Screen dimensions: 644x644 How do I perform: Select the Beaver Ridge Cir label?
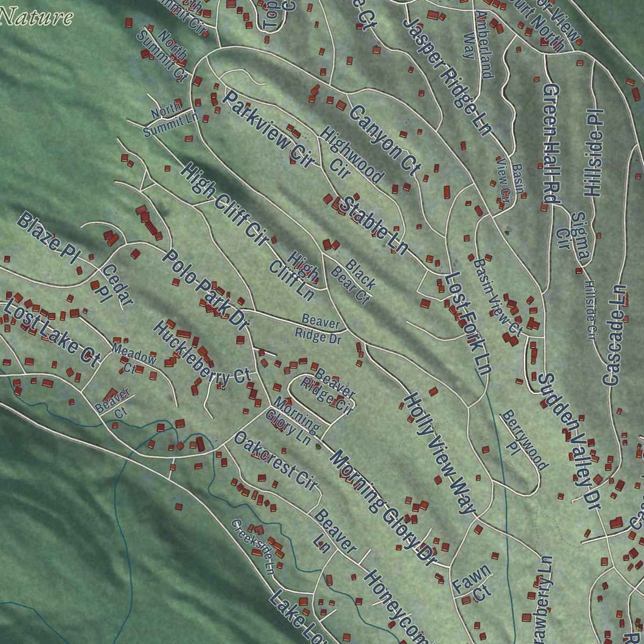click(328, 391)
